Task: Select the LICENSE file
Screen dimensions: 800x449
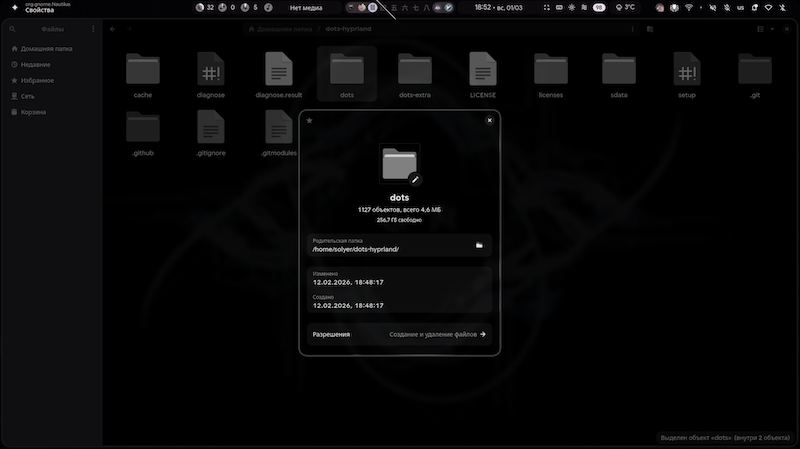Action: tap(483, 74)
